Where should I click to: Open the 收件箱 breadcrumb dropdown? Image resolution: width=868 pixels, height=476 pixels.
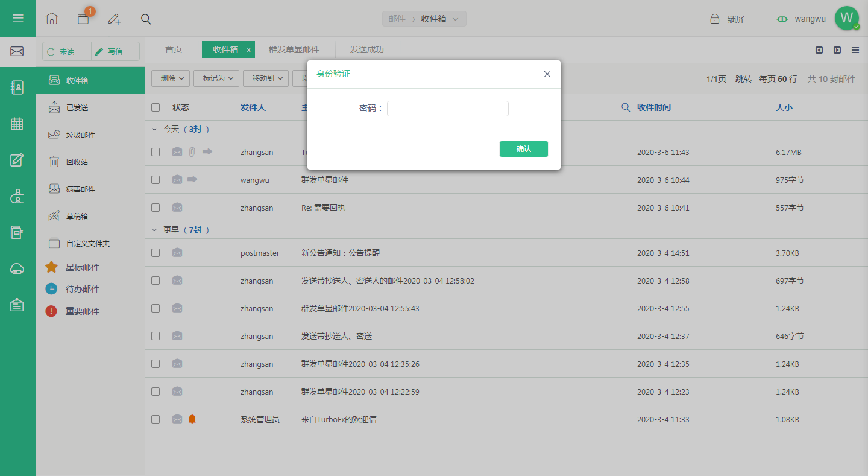440,19
